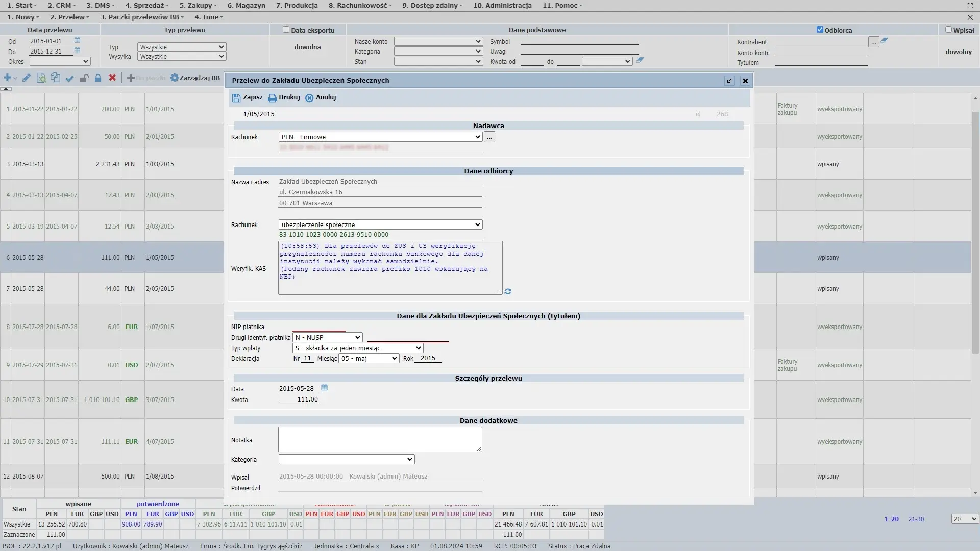The image size is (980, 551).
Task: Click the document preview icon
Action: point(41,78)
